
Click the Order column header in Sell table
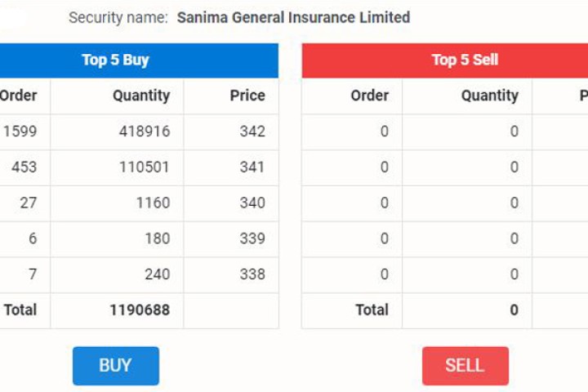(x=369, y=96)
